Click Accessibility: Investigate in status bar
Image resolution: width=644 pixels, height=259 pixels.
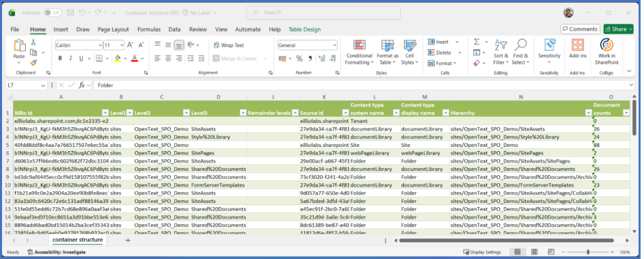coord(56,252)
